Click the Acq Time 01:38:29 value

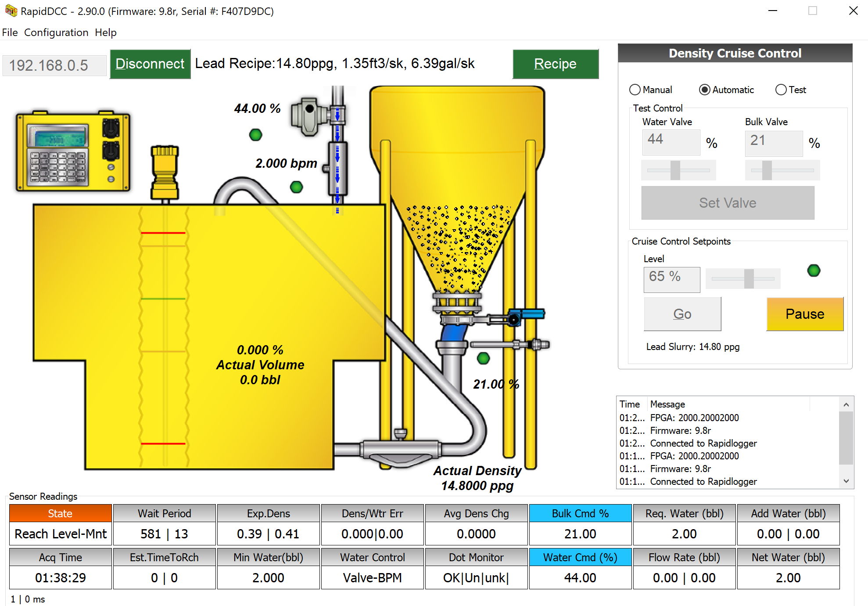point(60,578)
